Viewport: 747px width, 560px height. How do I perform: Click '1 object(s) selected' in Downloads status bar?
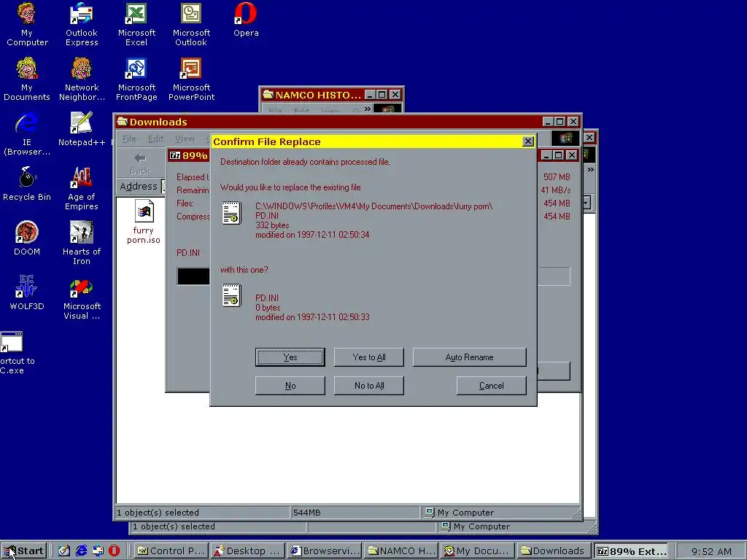pos(158,513)
